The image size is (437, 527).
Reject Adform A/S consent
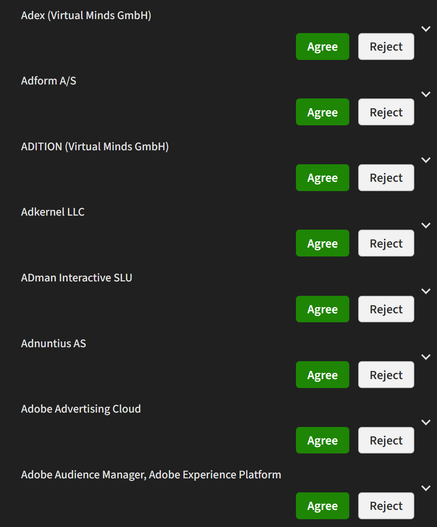point(386,112)
